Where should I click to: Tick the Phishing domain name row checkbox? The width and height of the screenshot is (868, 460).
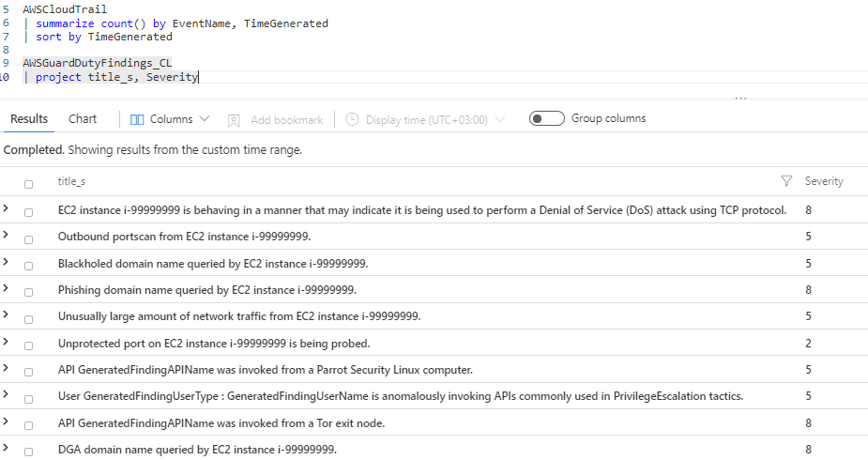(28, 292)
